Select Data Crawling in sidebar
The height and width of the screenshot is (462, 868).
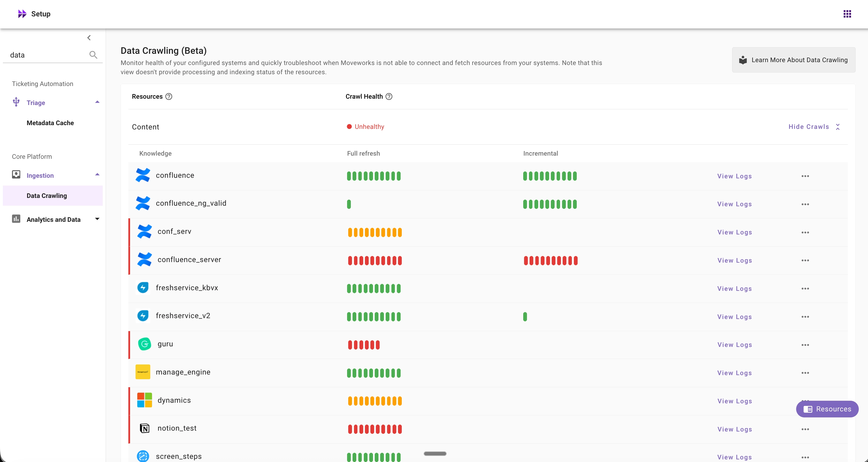(47, 196)
